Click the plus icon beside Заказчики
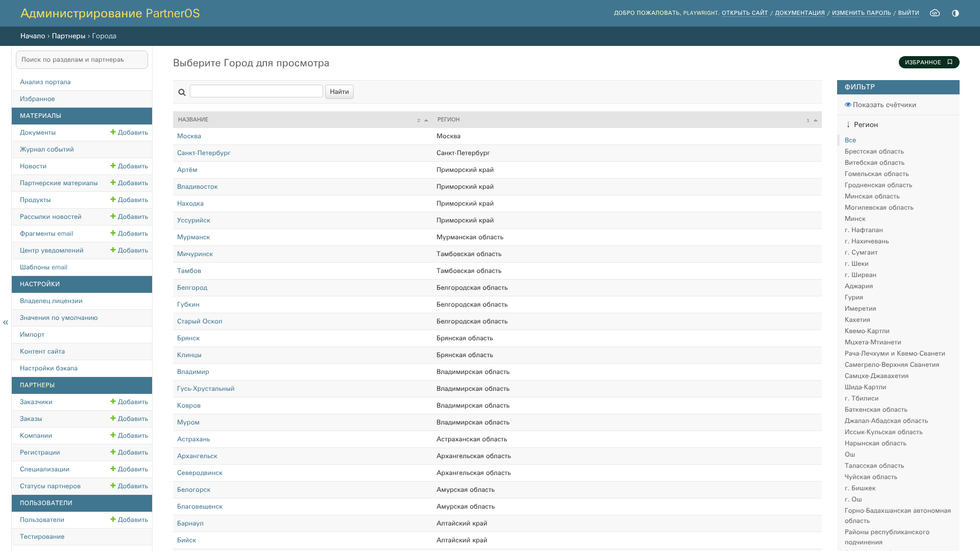Viewport: 980px width, 551px height. [113, 402]
